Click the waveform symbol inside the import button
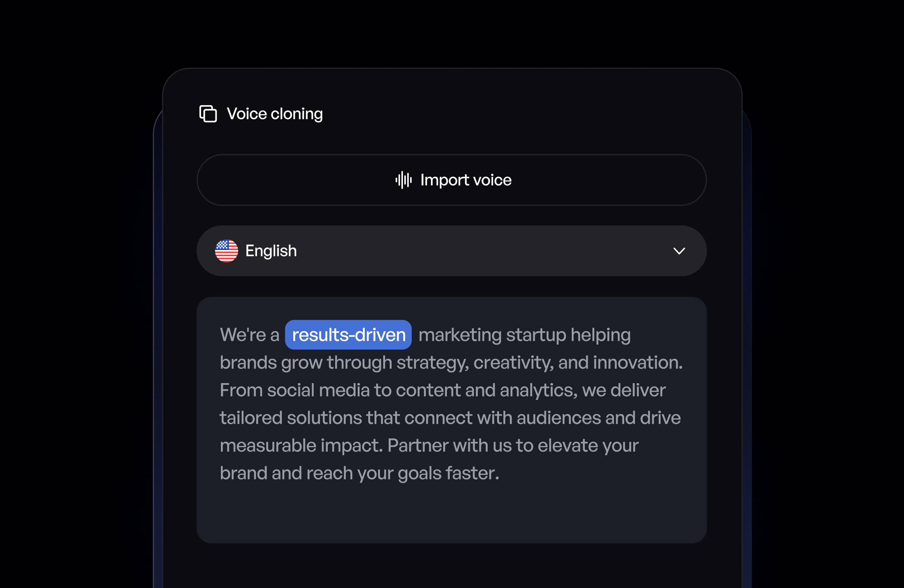This screenshot has height=588, width=904. [x=404, y=180]
